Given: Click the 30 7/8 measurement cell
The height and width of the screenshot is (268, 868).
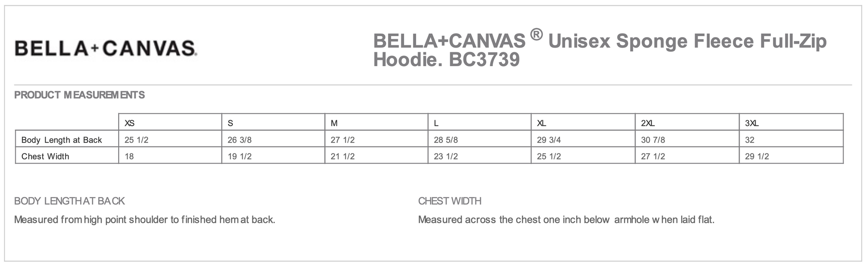Looking at the screenshot, I should pyautogui.click(x=653, y=140).
